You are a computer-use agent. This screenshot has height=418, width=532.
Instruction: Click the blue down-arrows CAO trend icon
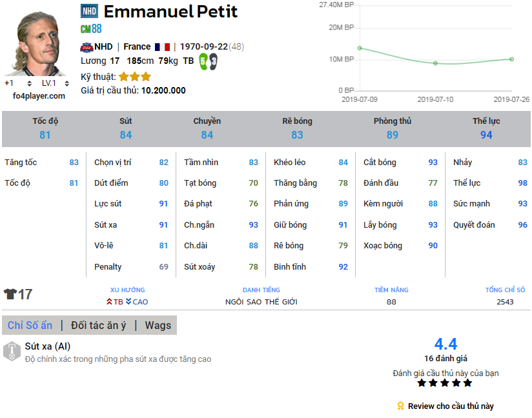coord(128,302)
